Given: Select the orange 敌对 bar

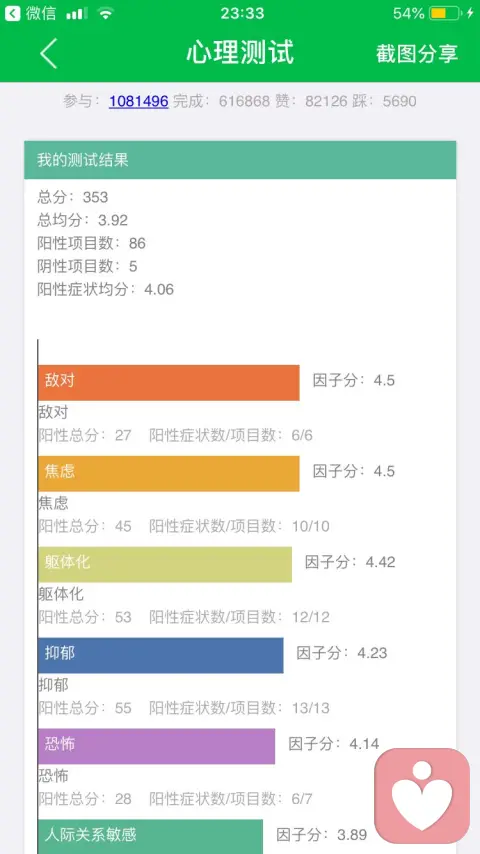Looking at the screenshot, I should click(169, 383).
